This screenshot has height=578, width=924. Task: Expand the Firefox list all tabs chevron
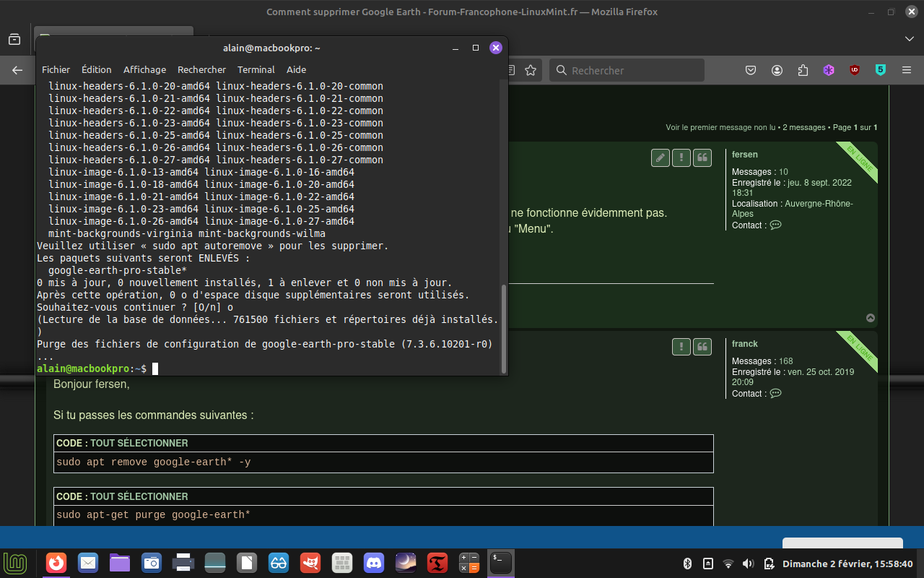click(x=909, y=39)
